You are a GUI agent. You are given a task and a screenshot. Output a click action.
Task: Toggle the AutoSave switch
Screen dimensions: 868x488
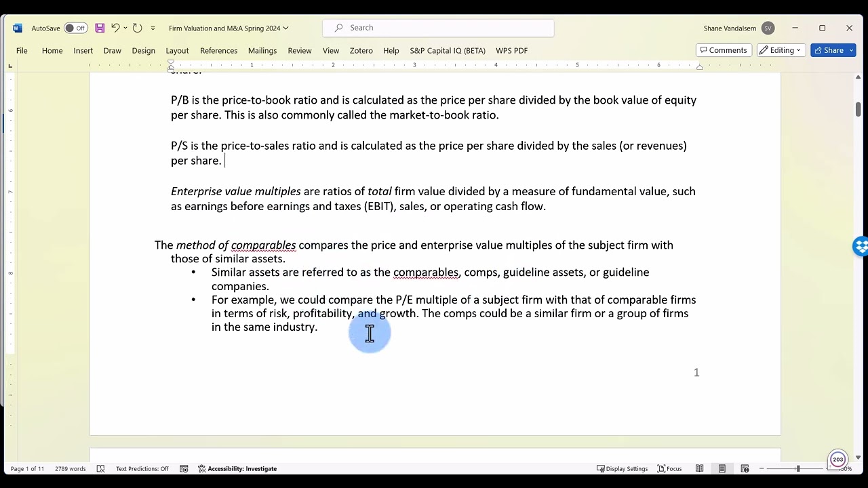[x=76, y=28]
